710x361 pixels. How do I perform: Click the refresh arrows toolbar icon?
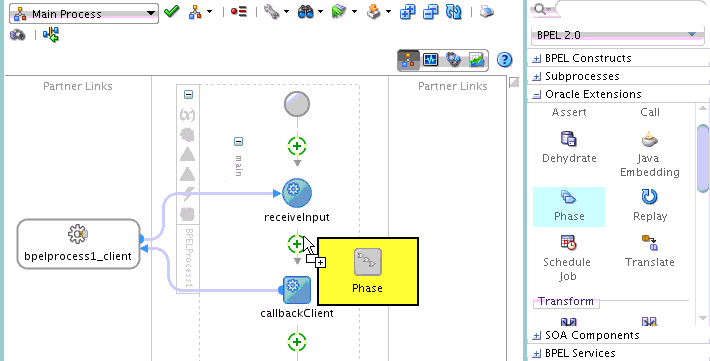click(454, 12)
